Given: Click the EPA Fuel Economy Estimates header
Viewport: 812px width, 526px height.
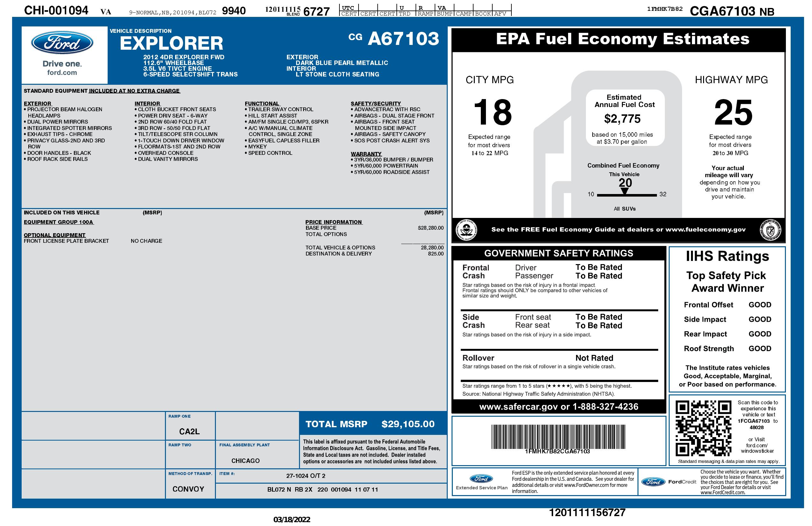Looking at the screenshot, I should pyautogui.click(x=622, y=39).
